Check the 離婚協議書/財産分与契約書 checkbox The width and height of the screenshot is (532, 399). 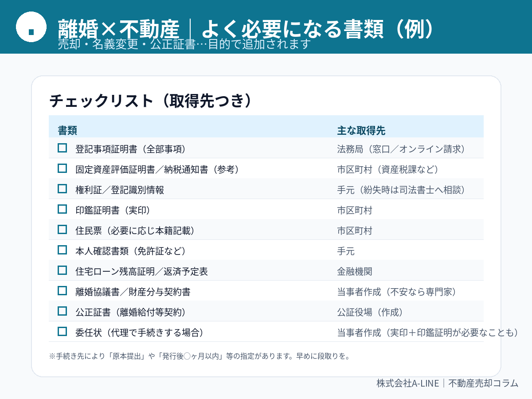click(62, 291)
